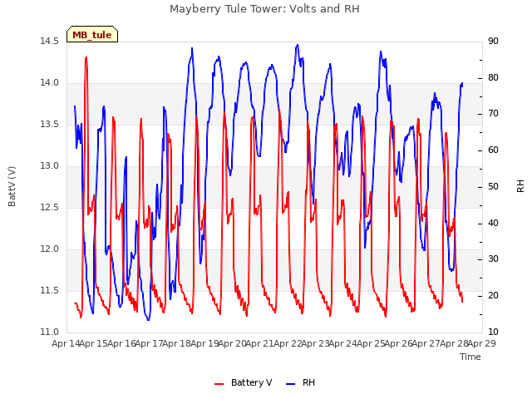Click the Apr 18 date label
The image size is (532, 399).
[177, 343]
